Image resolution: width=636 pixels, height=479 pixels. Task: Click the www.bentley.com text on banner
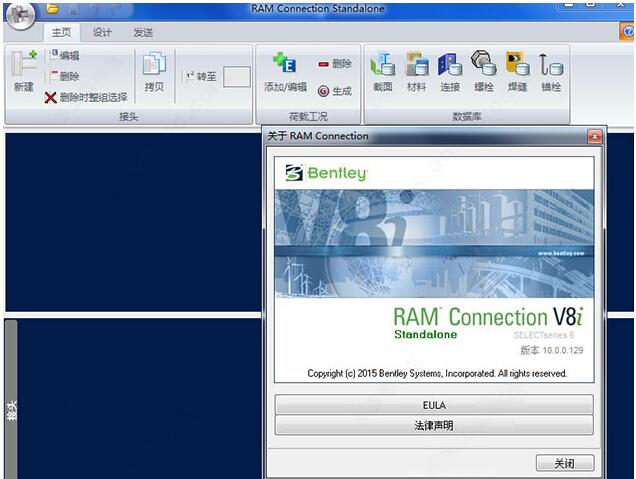(x=561, y=253)
